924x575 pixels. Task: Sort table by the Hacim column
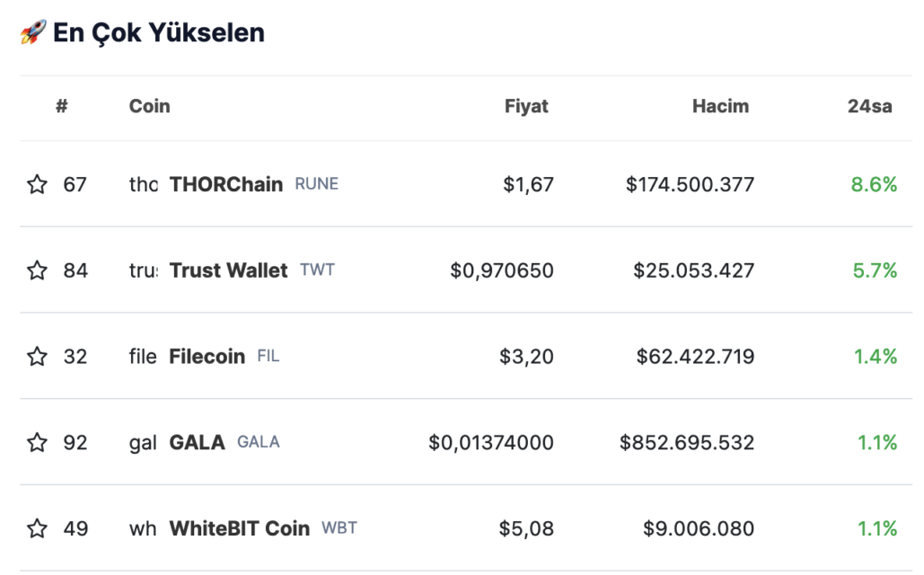click(721, 106)
